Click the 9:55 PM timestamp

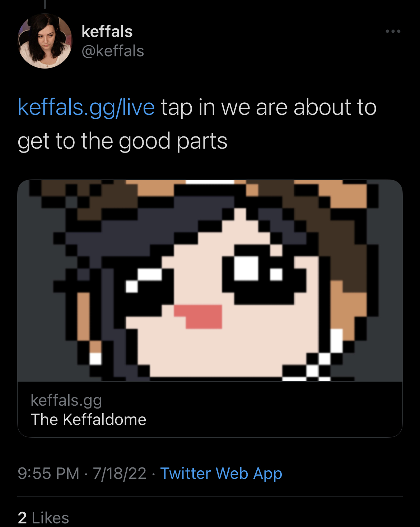tap(48, 473)
